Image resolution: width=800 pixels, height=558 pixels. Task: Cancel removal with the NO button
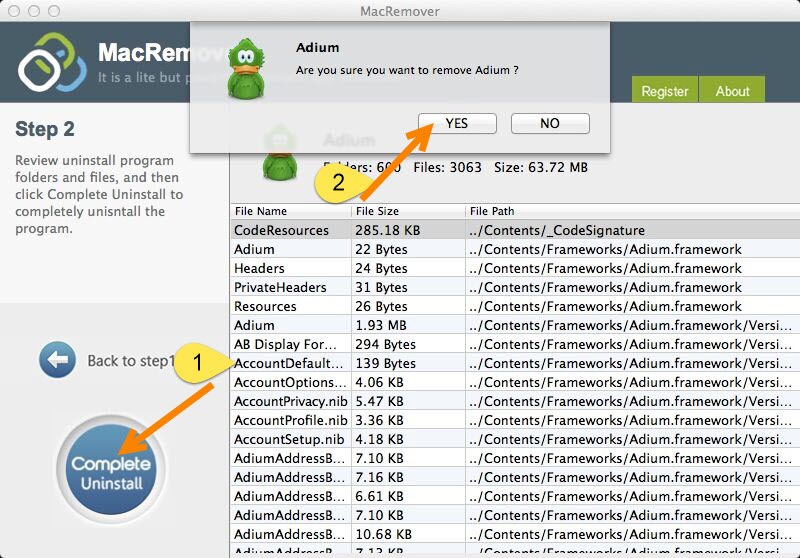point(550,123)
